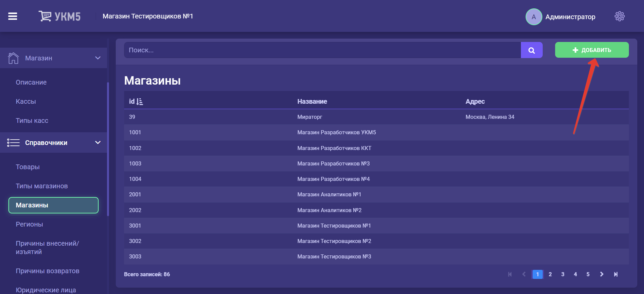Image resolution: width=644 pixels, height=294 pixels.
Task: Jump to the last page icon
Action: 615,274
